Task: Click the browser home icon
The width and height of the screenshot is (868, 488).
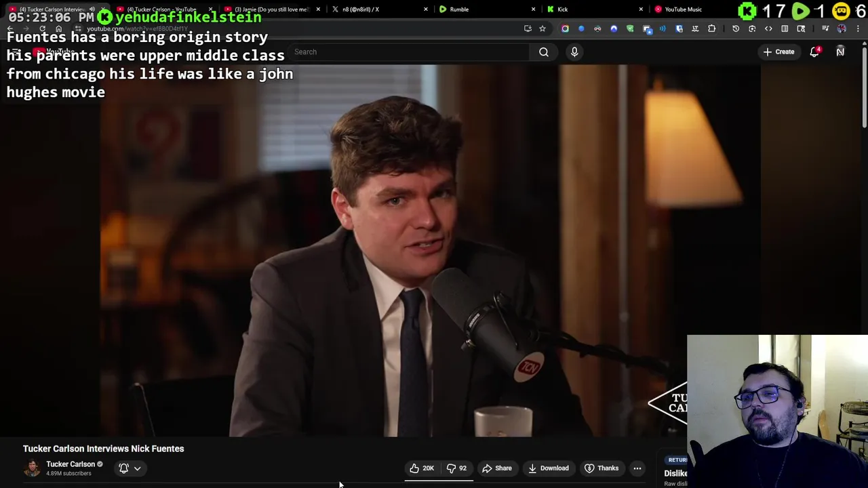Action: pos(59,28)
